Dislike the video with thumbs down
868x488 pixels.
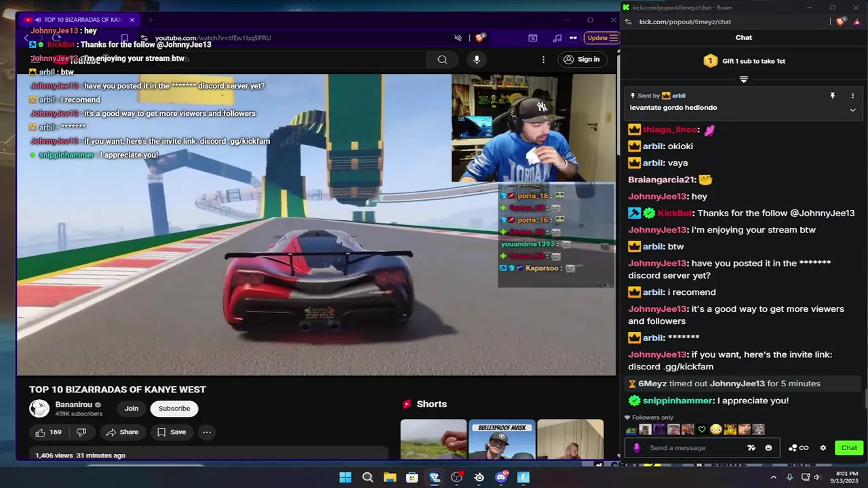[x=81, y=432]
